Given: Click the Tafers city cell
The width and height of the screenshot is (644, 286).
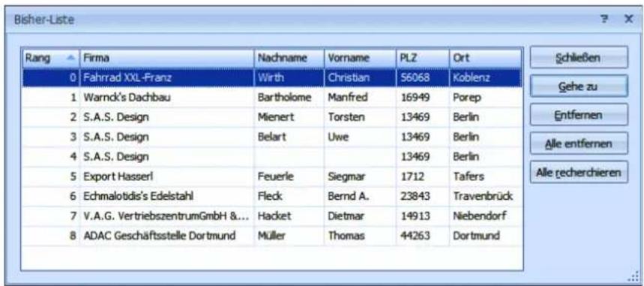Looking at the screenshot, I should coord(486,176).
